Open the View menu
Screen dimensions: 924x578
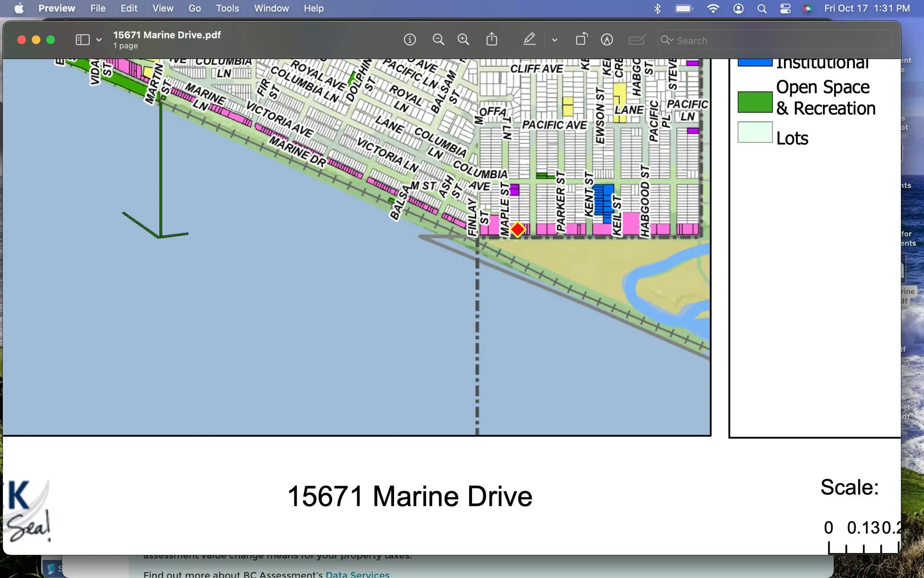point(163,8)
